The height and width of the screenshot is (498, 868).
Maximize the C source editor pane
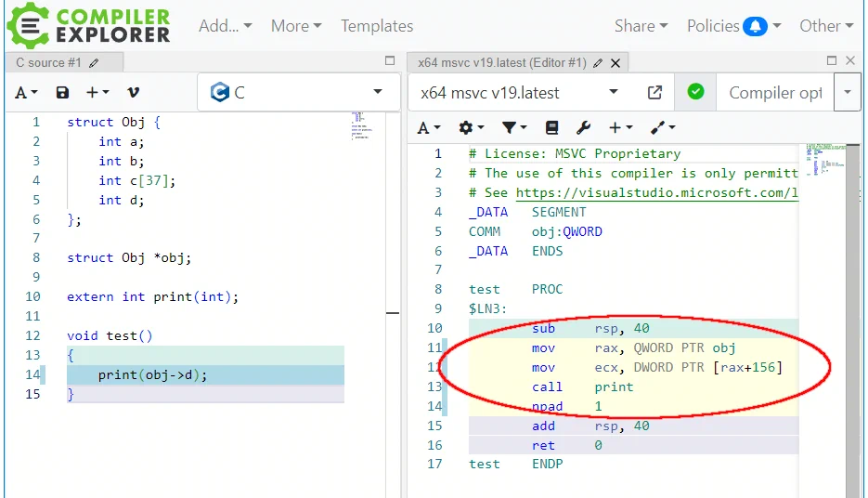[390, 61]
